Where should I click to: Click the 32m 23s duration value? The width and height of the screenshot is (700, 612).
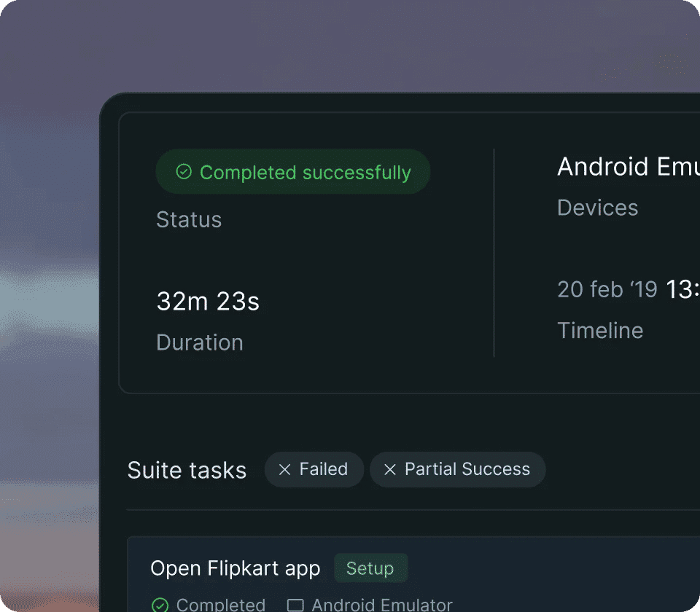[x=208, y=302]
